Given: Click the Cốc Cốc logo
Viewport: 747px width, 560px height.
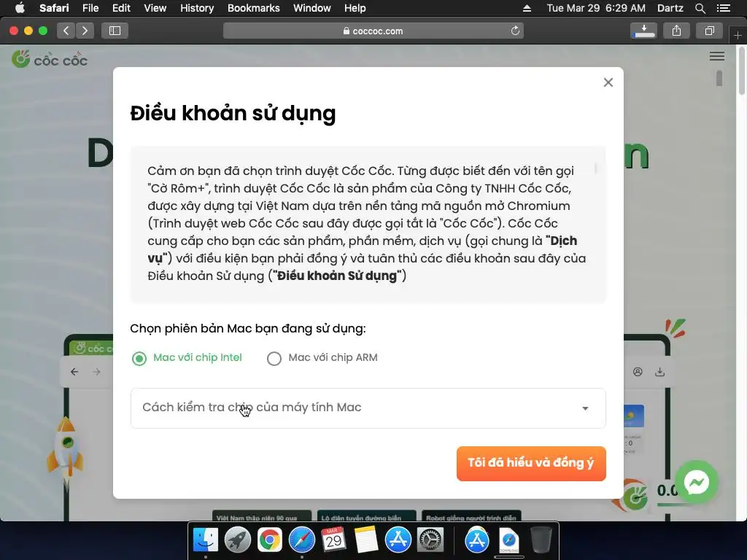Looking at the screenshot, I should (50, 60).
